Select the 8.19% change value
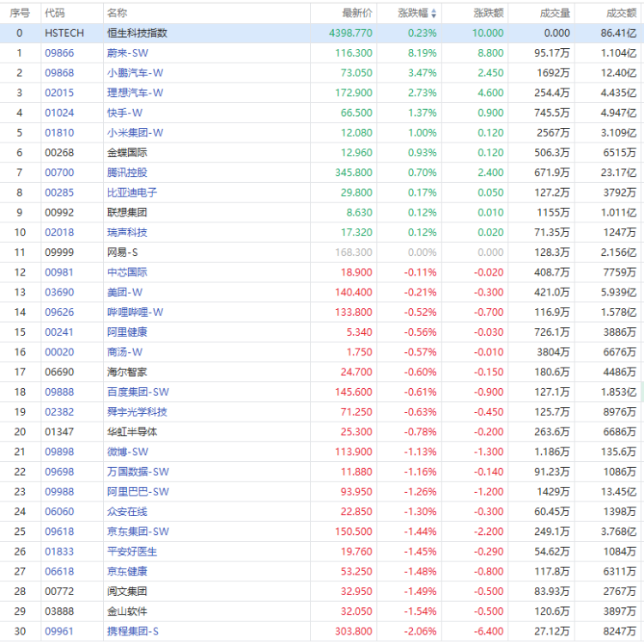Screen dimensions: 644x644 (x=422, y=53)
